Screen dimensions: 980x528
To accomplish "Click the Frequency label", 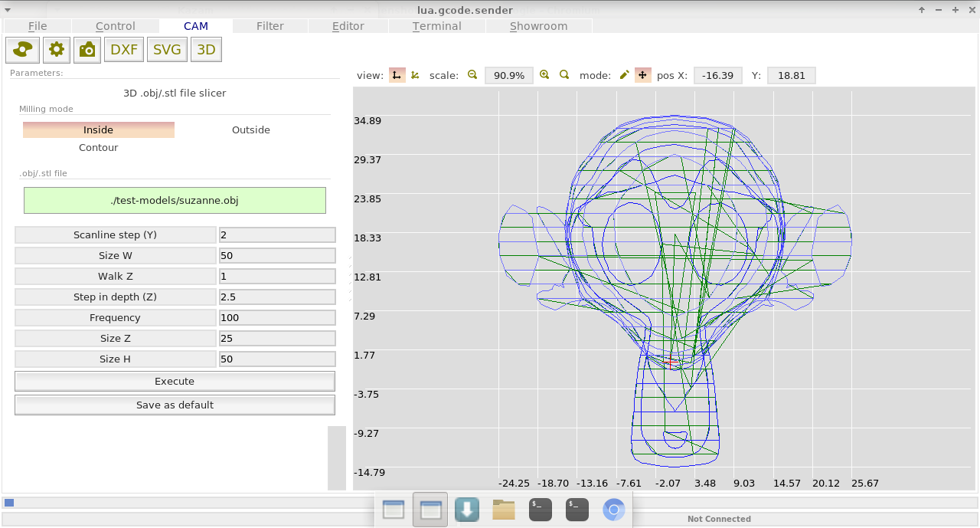I will (x=116, y=318).
